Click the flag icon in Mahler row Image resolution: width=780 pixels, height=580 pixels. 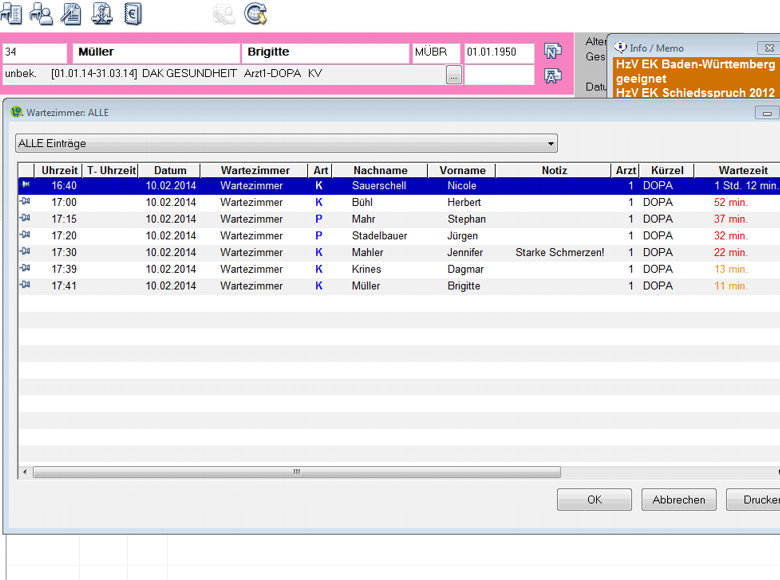tap(25, 252)
